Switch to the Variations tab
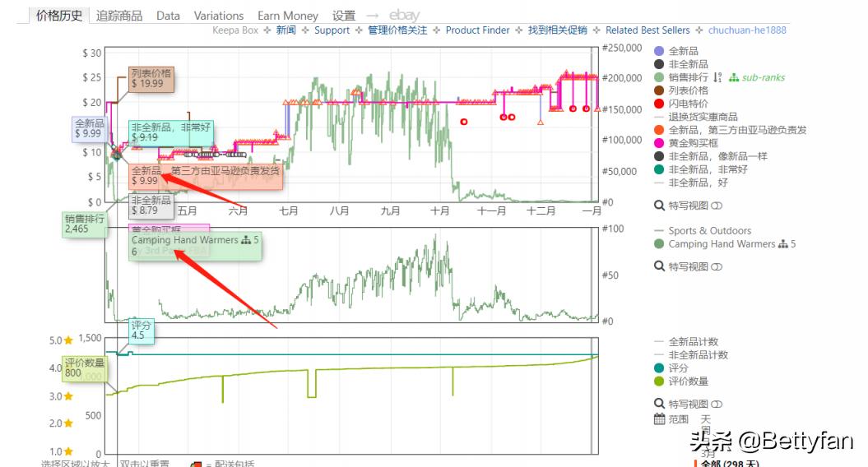The height and width of the screenshot is (467, 868). coord(219,16)
